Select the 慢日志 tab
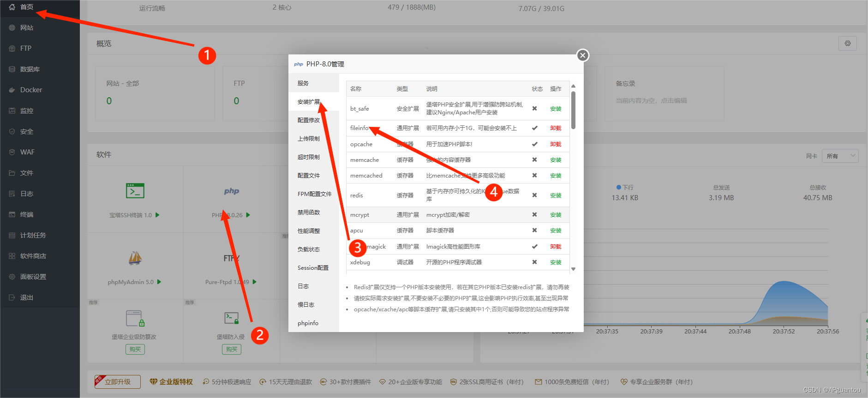The image size is (868, 398). coord(314,305)
